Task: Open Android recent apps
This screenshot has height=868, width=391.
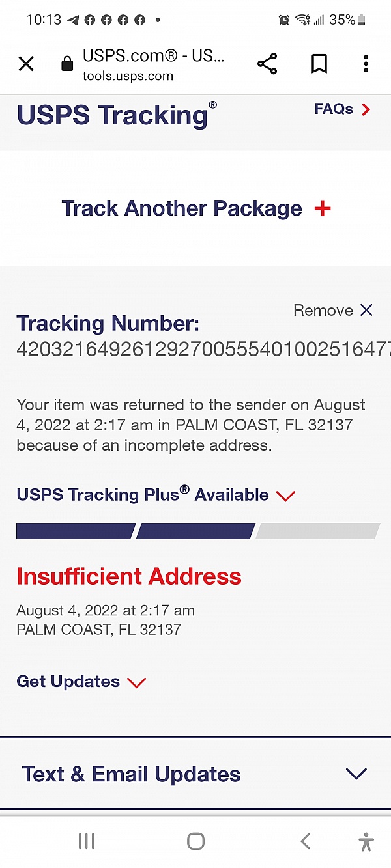Action: click(x=86, y=841)
